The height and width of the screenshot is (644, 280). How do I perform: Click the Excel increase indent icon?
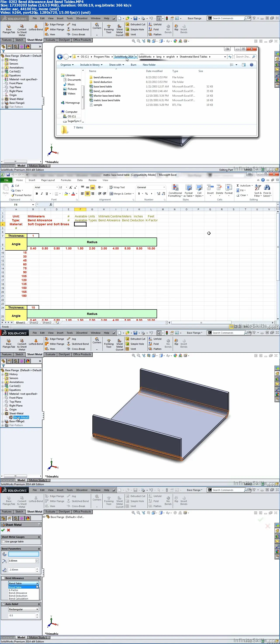104,193
